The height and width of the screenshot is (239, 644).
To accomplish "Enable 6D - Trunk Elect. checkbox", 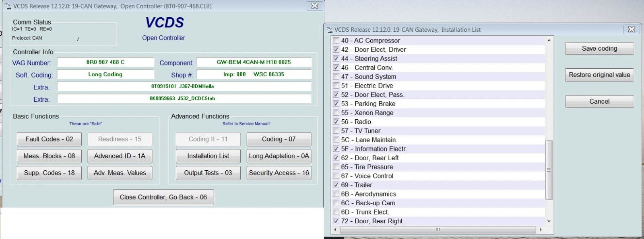I will point(336,212).
